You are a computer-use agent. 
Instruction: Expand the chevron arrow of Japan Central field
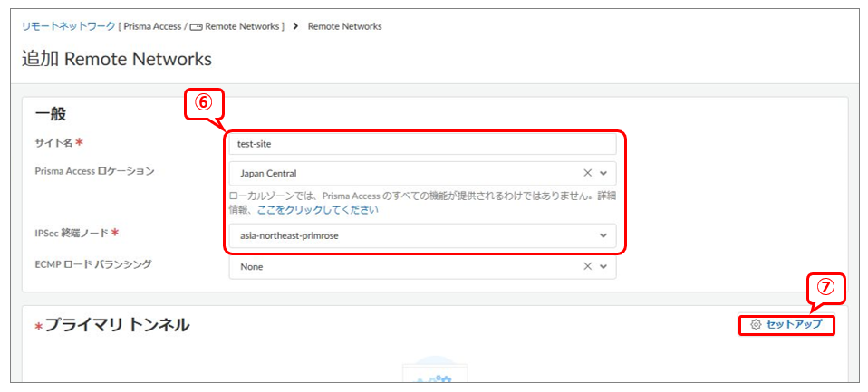point(603,173)
